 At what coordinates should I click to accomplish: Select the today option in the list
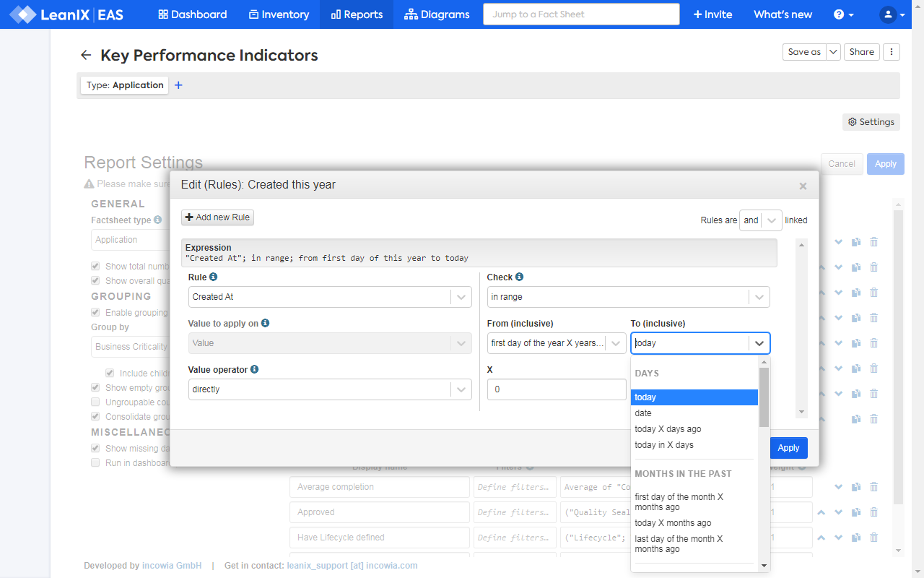point(694,397)
